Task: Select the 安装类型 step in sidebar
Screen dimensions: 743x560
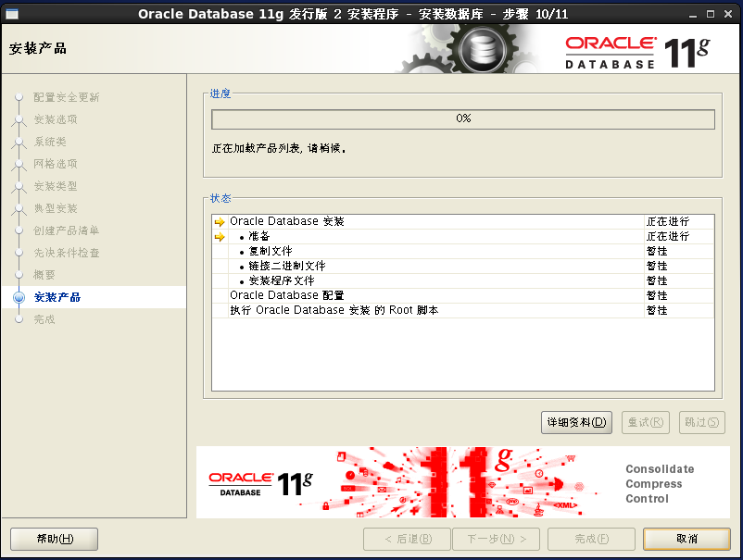Action: click(56, 186)
